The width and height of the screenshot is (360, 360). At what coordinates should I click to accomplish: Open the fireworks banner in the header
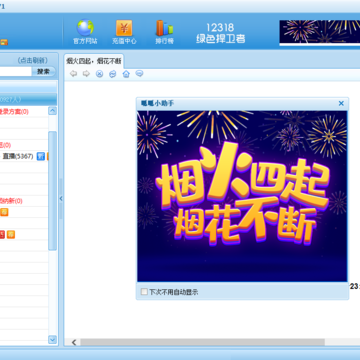point(319,32)
